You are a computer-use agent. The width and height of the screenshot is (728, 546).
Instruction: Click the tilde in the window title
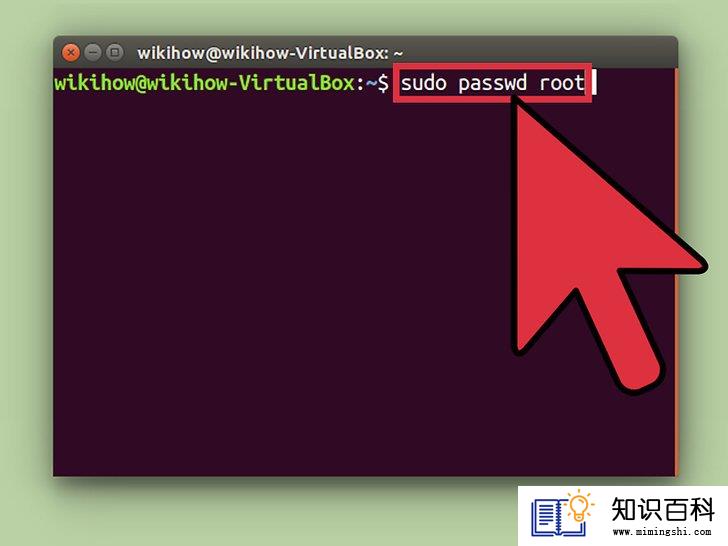pyautogui.click(x=398, y=54)
